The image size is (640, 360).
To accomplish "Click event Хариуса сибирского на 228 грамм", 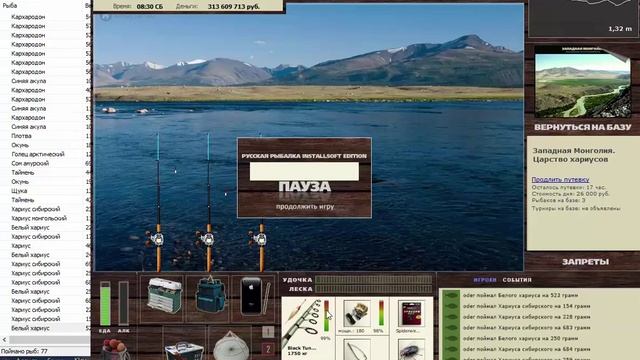I will [527, 317].
